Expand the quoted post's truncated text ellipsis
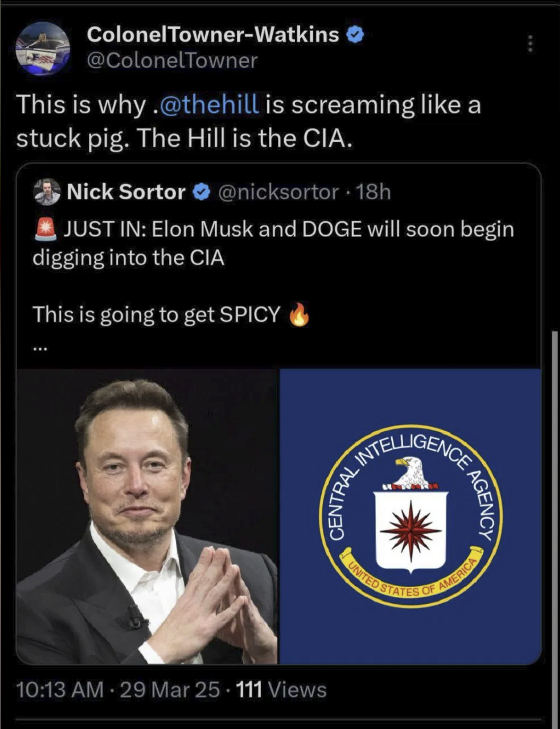The width and height of the screenshot is (560, 729). click(x=40, y=347)
